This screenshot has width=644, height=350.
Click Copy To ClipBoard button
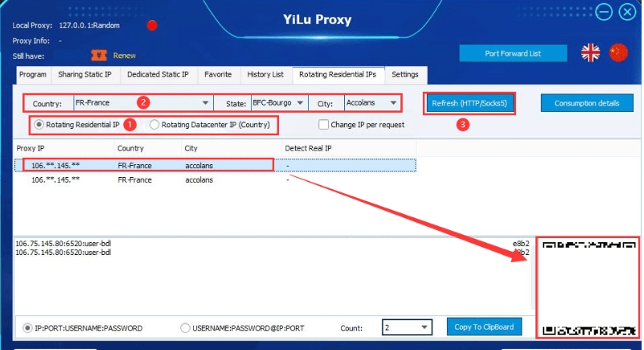[x=484, y=327]
